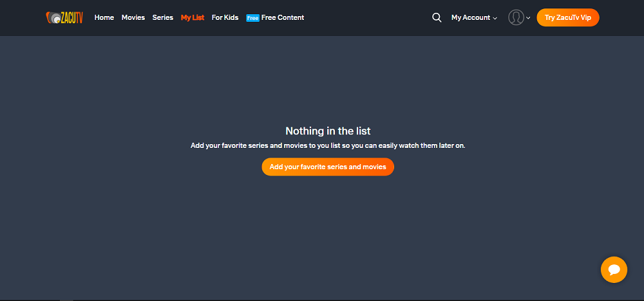Expand the chevron beside the profile avatar
644x301 pixels.
(529, 19)
